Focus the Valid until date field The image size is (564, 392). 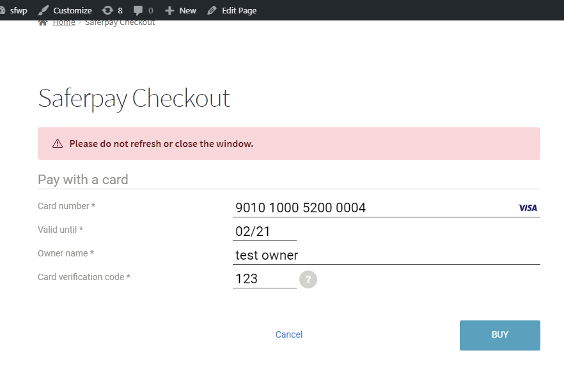click(264, 231)
